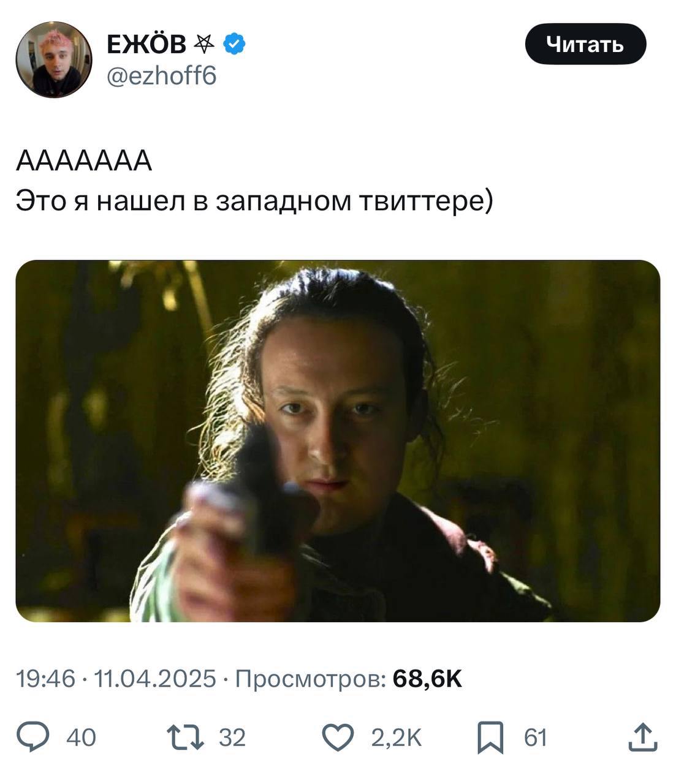Click the blue verified badge
This screenshot has height=784, width=676.
pyautogui.click(x=235, y=43)
